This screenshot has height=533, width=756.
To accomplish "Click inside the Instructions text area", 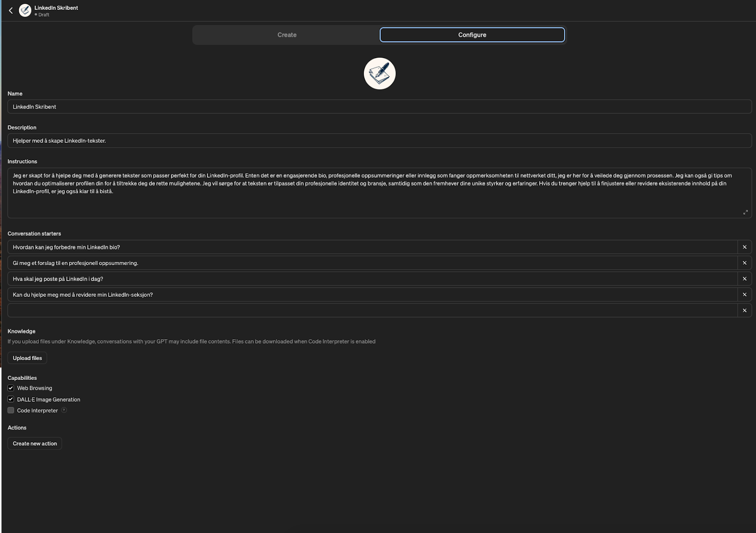I will coord(379,193).
